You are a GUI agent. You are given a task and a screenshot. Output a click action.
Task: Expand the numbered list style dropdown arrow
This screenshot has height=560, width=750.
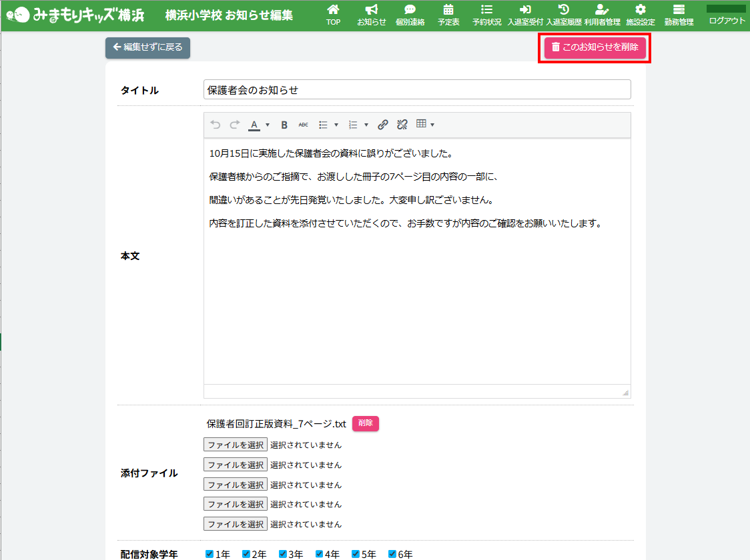366,125
